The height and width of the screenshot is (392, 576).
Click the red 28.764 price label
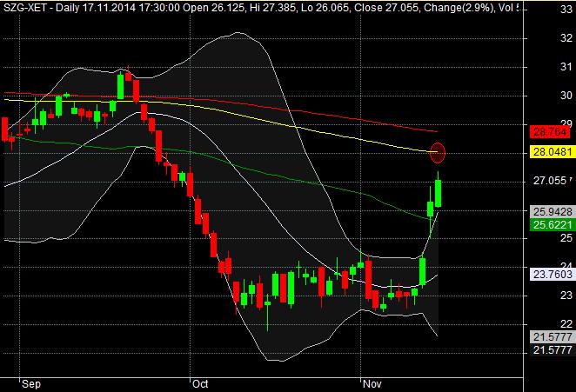550,132
